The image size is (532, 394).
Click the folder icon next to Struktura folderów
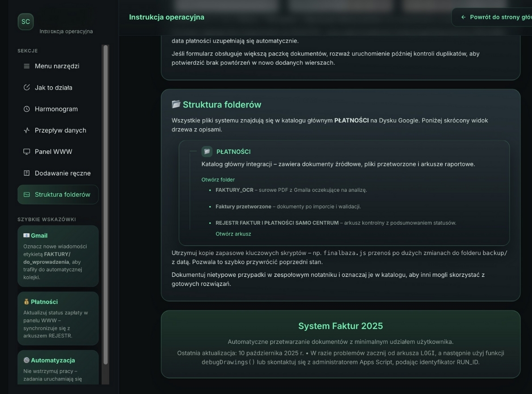tap(27, 195)
